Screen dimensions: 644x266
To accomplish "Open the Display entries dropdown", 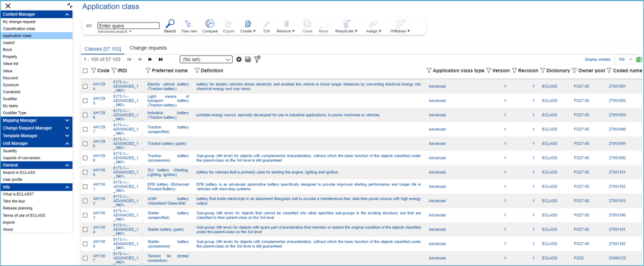I will point(624,59).
